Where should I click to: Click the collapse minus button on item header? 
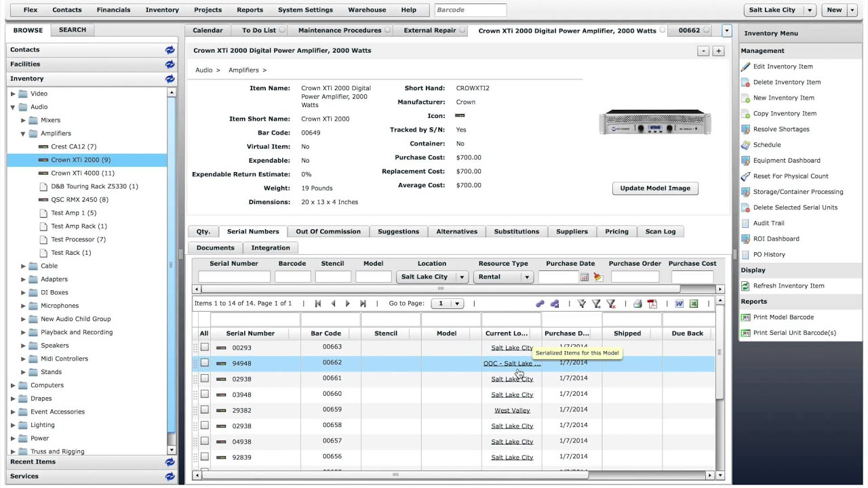pyautogui.click(x=704, y=51)
